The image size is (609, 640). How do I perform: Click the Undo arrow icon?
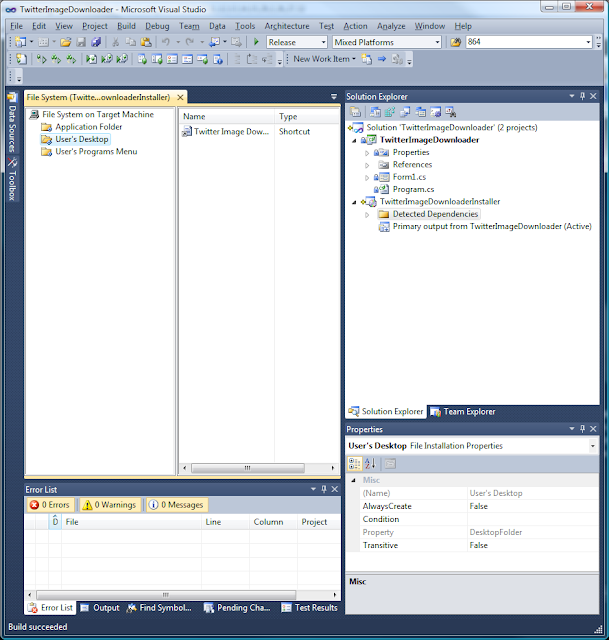click(166, 42)
